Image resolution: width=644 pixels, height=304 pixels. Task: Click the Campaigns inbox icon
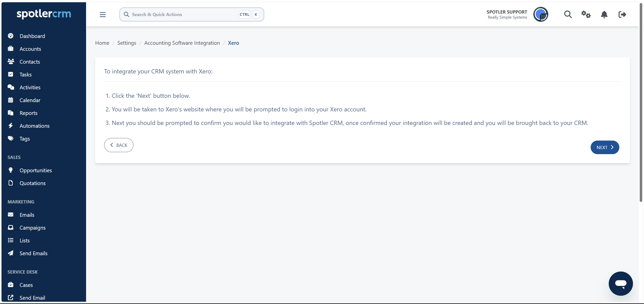(11, 228)
